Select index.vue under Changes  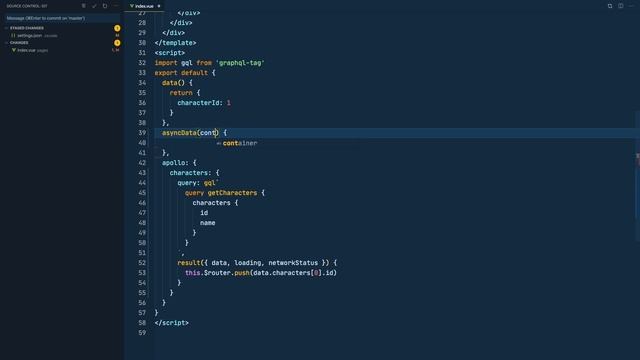coord(26,50)
